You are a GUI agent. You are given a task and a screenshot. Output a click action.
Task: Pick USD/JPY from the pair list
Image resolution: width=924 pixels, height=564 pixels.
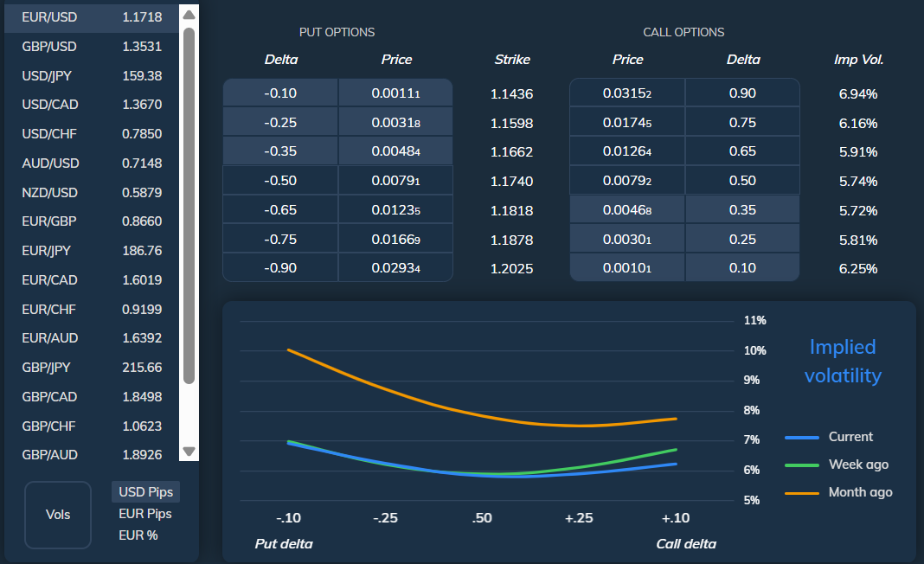pyautogui.click(x=91, y=76)
